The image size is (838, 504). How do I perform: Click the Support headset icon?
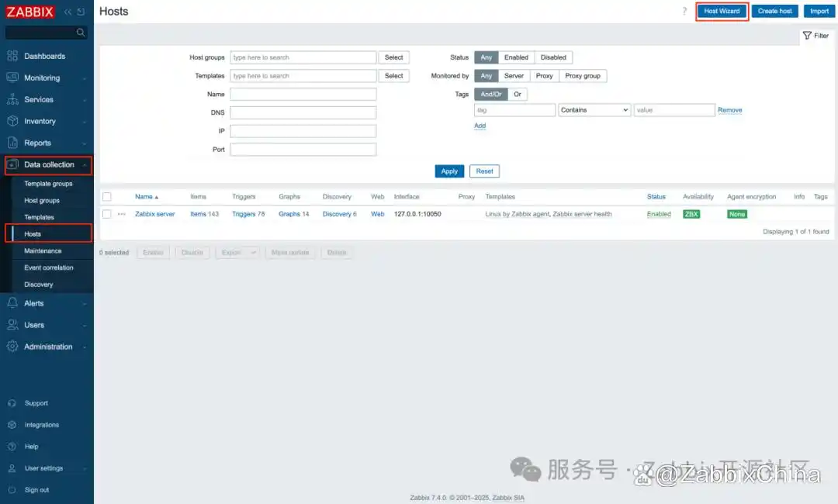click(12, 403)
